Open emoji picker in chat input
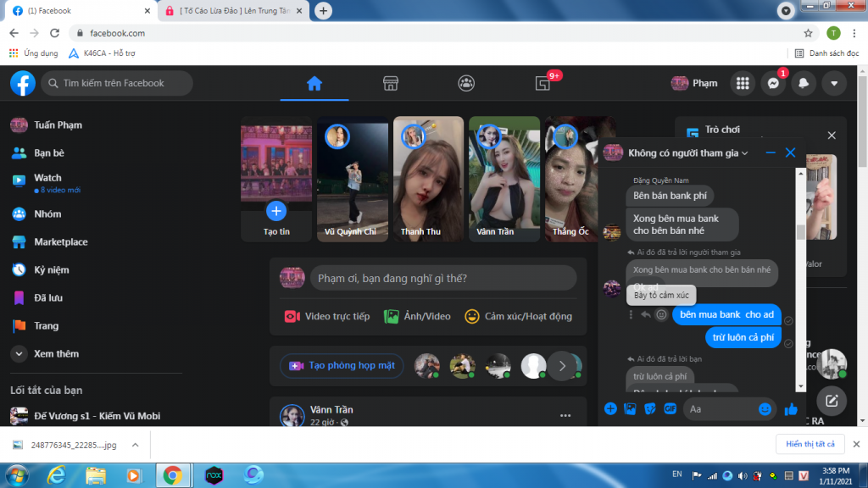Viewport: 868px width, 488px height. point(765,409)
